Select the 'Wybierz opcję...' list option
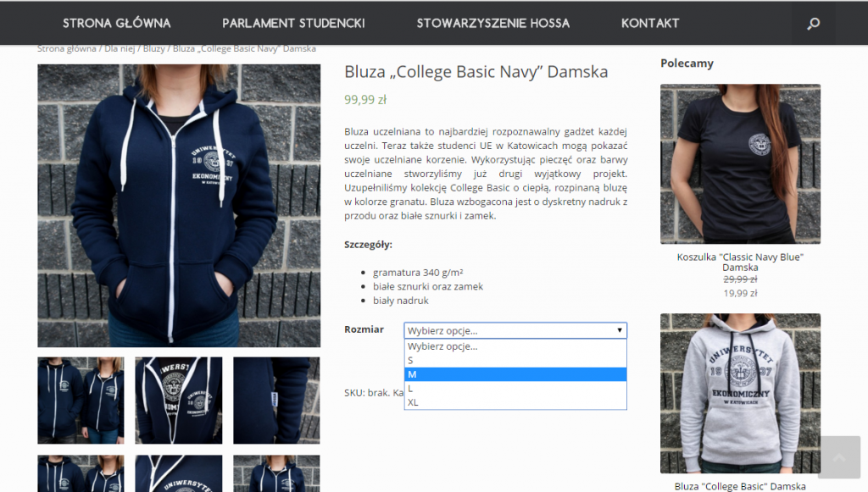Screen dimensions: 868x492 click(x=515, y=346)
